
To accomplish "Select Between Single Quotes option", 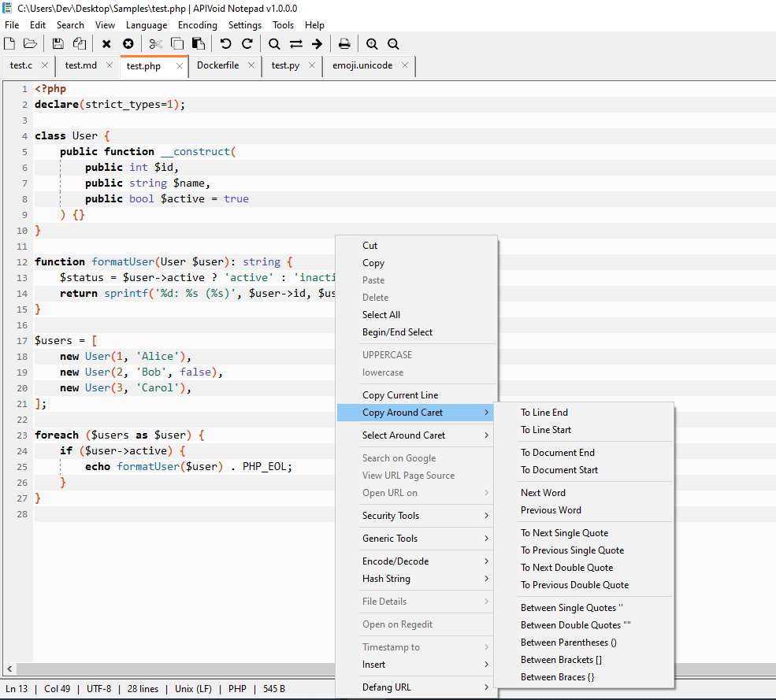I will (584, 608).
